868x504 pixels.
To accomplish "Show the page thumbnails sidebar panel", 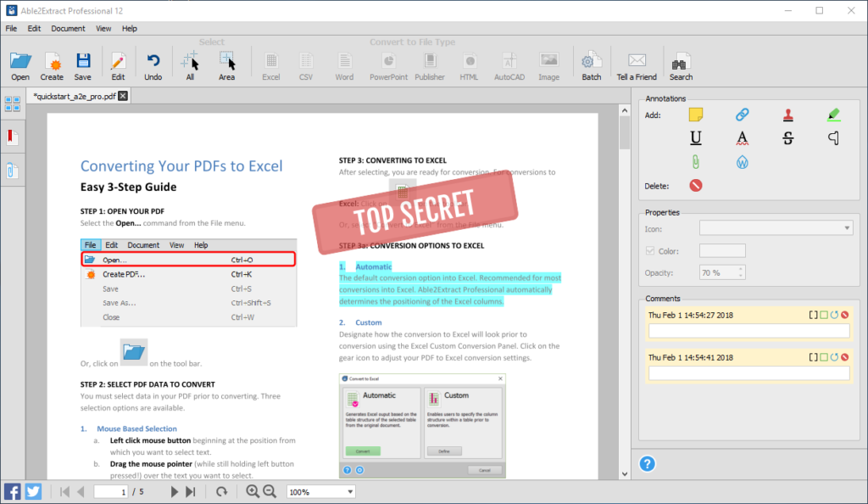I will tap(12, 104).
